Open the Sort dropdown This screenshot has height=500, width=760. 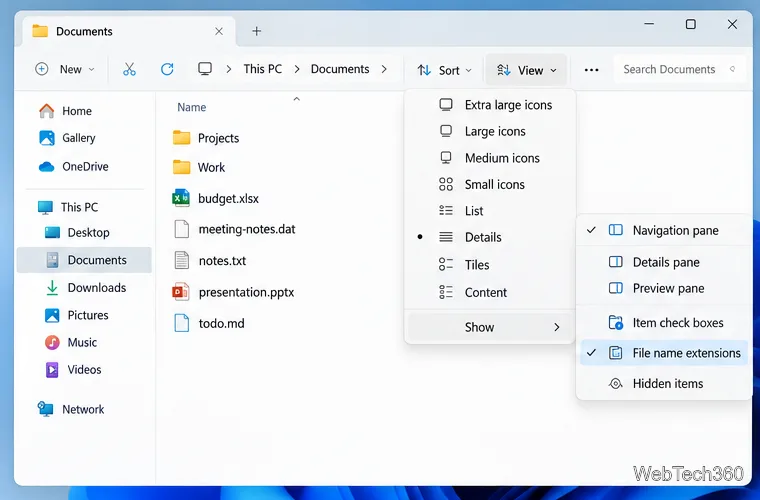click(x=444, y=70)
